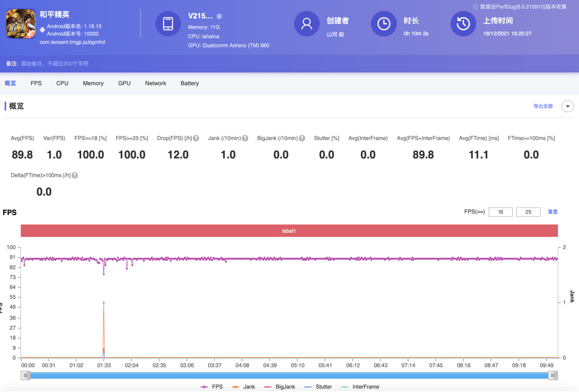Click the duration clock icon
Screen dimensions: 579x392
click(x=384, y=24)
